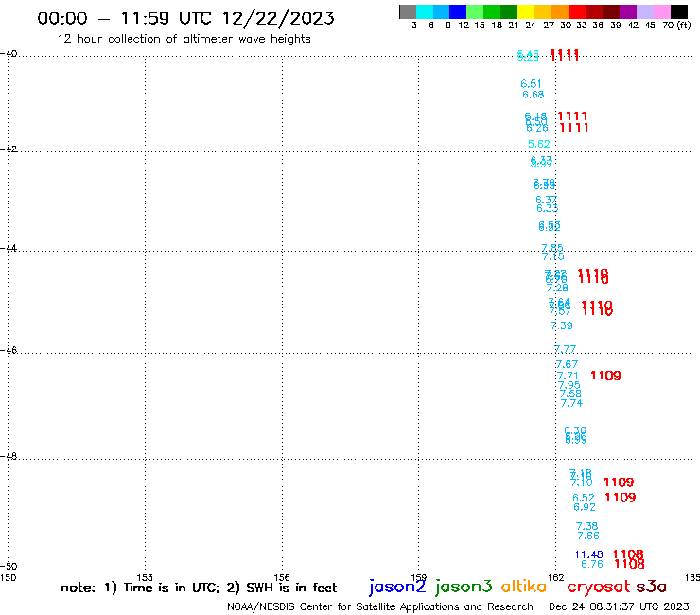700x615 pixels.
Task: Pick the yellow swatch in the legend bar
Action: [526, 11]
